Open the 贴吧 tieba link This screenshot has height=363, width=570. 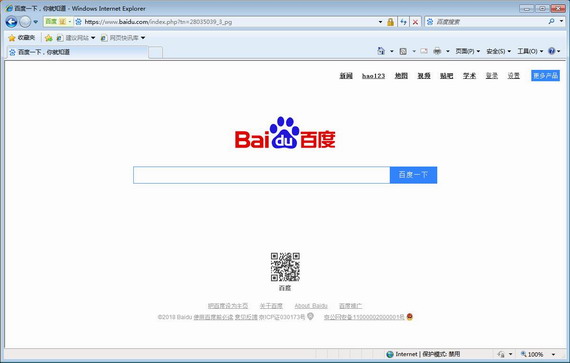pyautogui.click(x=446, y=76)
